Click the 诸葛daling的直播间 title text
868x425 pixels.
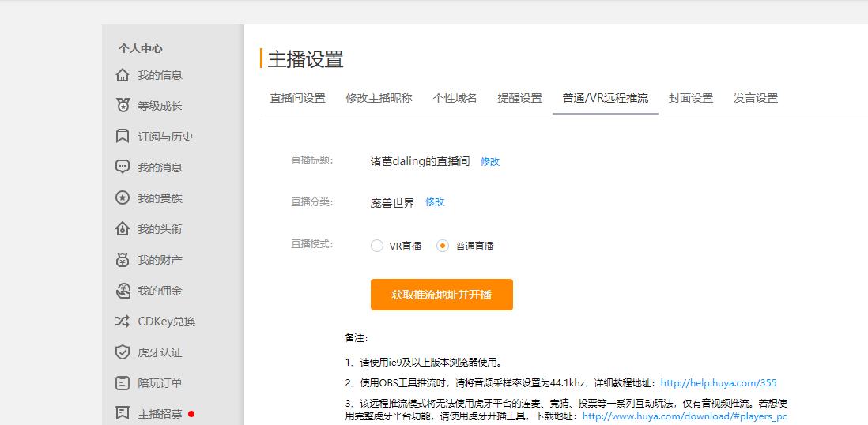(x=420, y=162)
